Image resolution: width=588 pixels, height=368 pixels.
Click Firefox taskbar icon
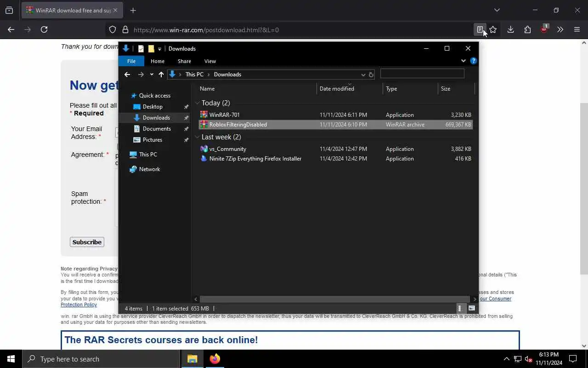(x=215, y=359)
